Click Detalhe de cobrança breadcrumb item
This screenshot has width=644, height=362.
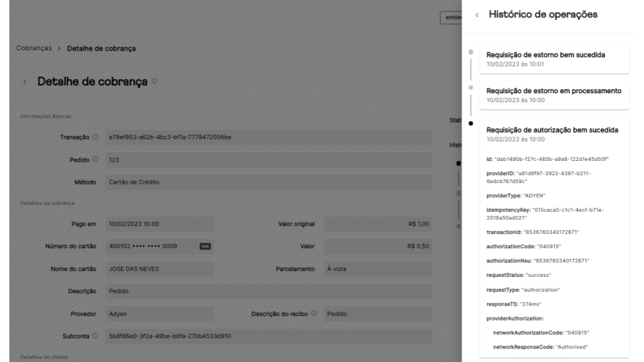click(x=102, y=48)
